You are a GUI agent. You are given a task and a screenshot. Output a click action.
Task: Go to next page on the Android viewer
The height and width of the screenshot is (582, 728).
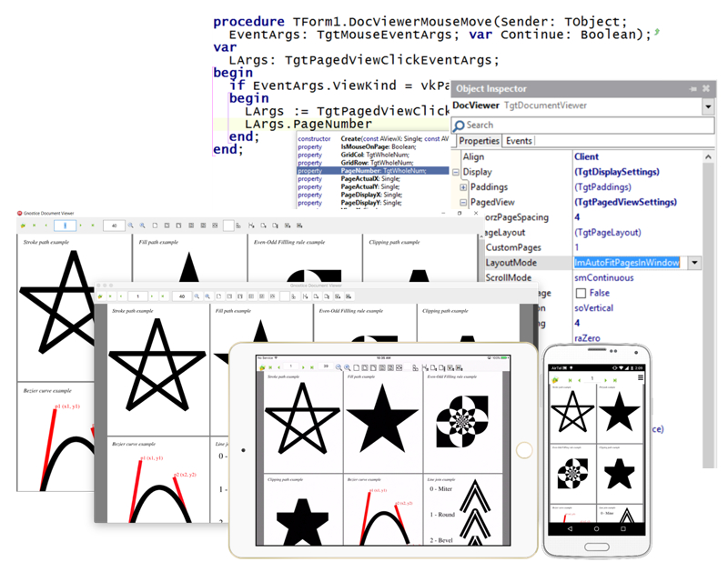click(x=605, y=380)
